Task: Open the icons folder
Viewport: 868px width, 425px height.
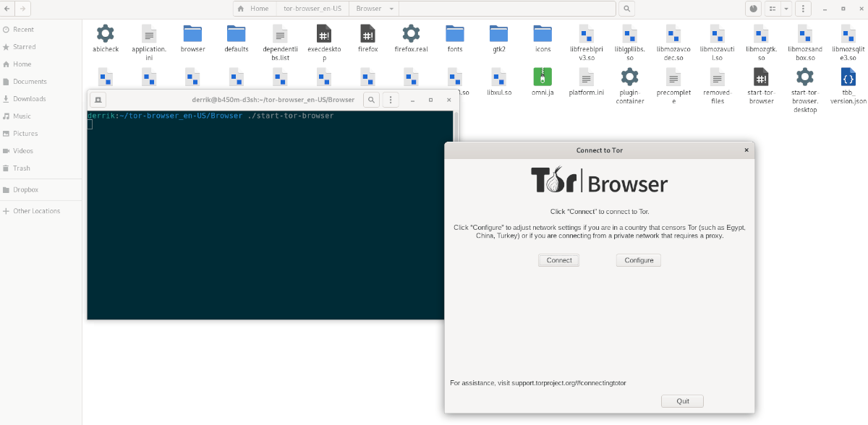Action: pyautogui.click(x=542, y=33)
